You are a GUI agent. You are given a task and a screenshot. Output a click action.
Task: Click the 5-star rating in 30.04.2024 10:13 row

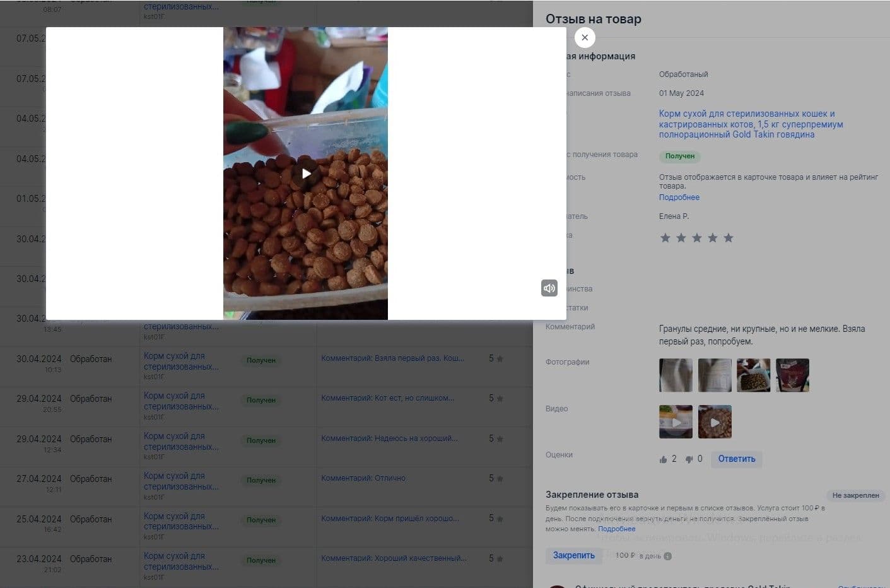click(x=496, y=358)
